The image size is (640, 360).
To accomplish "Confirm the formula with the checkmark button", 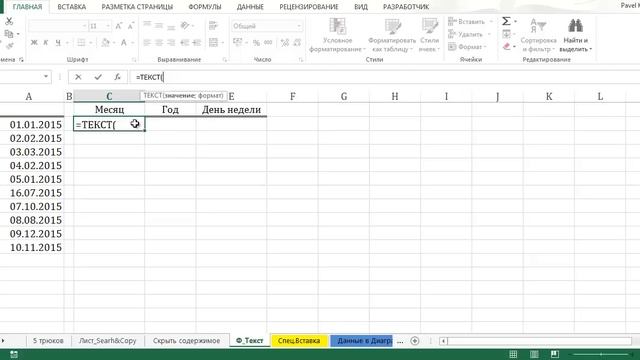I will [98, 77].
